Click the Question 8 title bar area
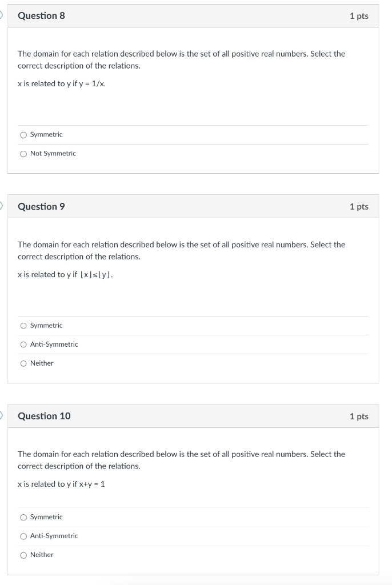 click(x=194, y=15)
